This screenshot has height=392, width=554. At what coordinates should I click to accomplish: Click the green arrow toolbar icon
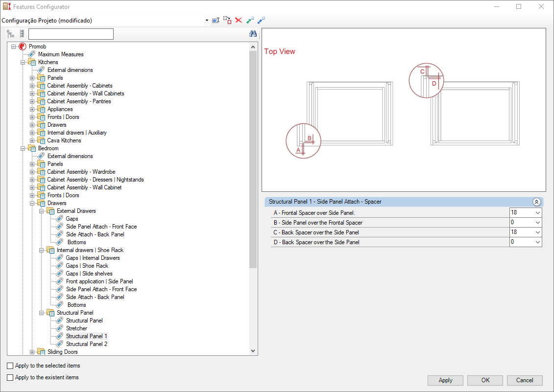[250, 21]
